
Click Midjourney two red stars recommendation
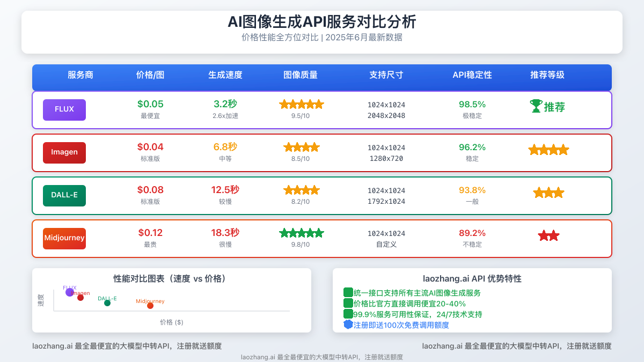point(548,236)
